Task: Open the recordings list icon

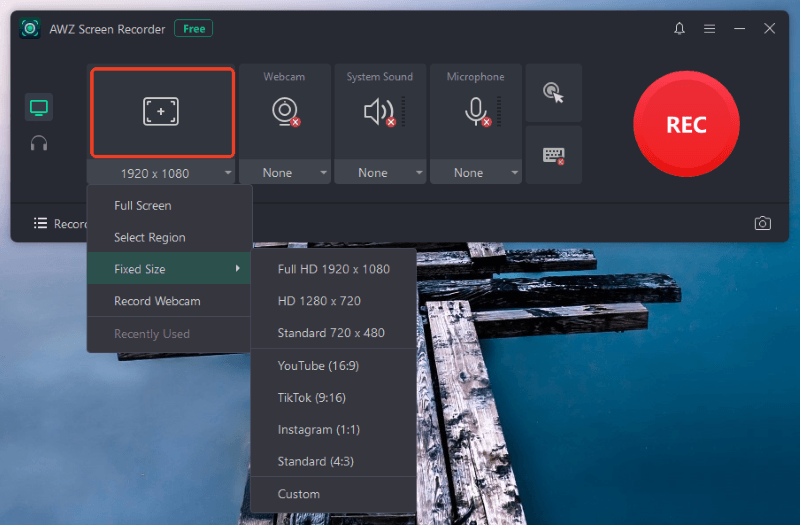Action: [40, 223]
